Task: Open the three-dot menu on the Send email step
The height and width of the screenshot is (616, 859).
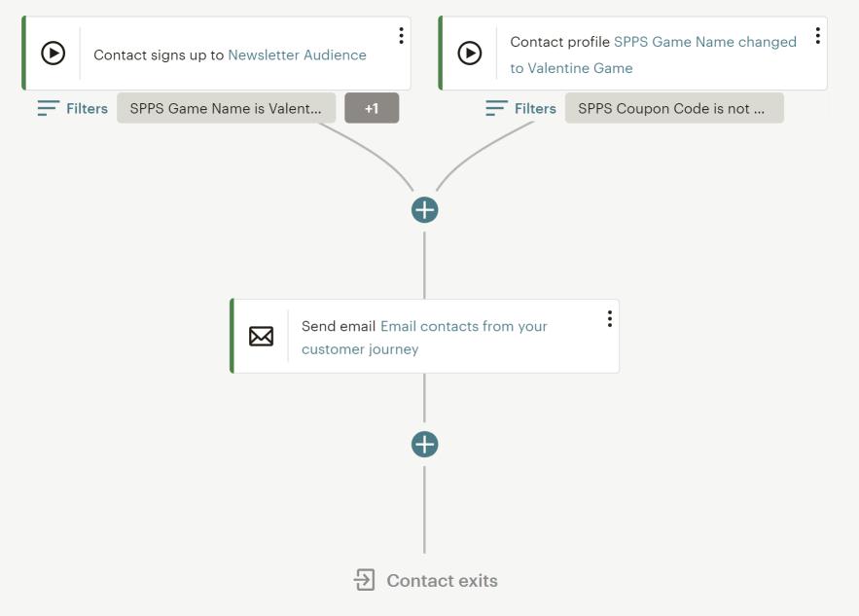Action: click(x=609, y=319)
